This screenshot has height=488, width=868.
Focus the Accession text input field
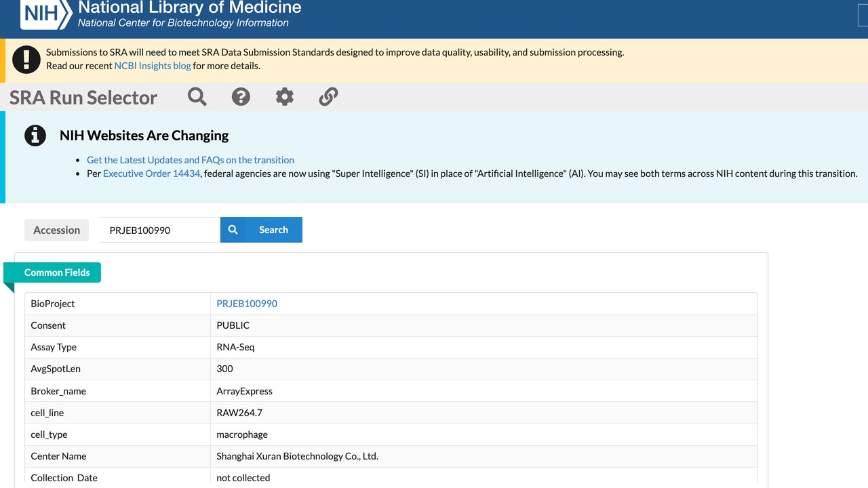(x=159, y=230)
